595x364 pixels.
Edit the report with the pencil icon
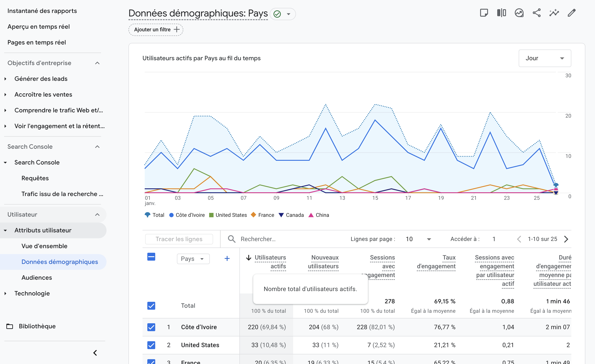[x=571, y=12]
